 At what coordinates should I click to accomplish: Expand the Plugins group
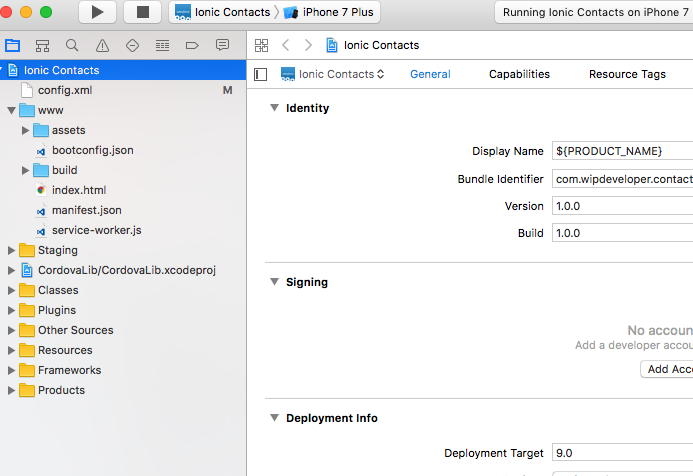point(11,310)
